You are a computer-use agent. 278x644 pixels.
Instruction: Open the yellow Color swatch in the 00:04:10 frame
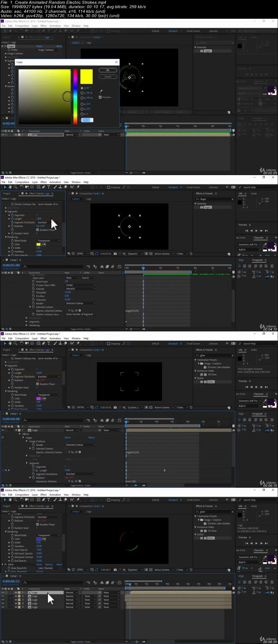[x=39, y=244]
